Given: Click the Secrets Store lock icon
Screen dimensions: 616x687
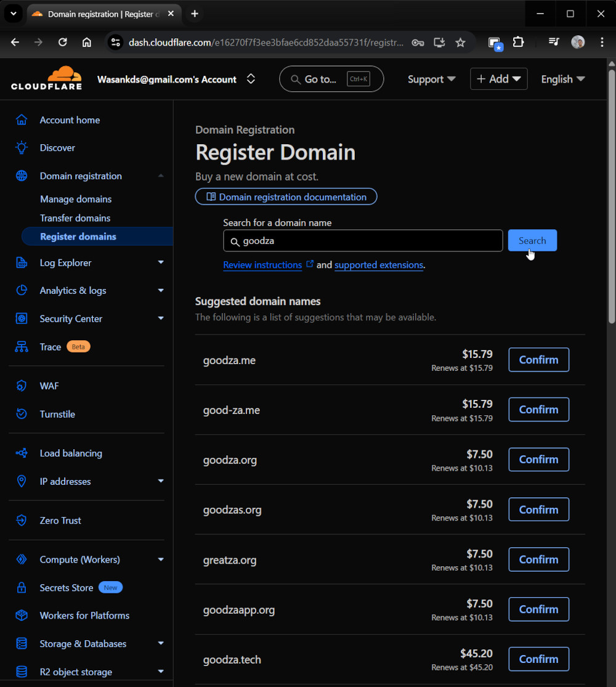Looking at the screenshot, I should pos(22,588).
